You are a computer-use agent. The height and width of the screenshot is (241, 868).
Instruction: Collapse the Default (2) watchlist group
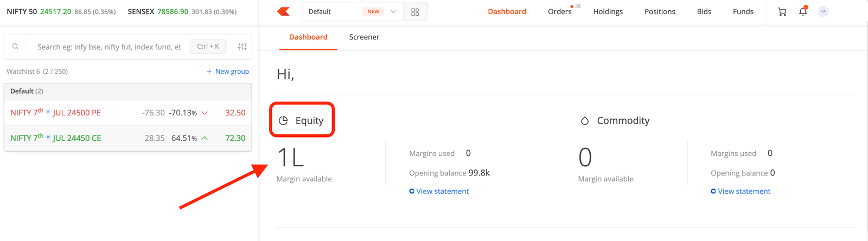(x=128, y=91)
